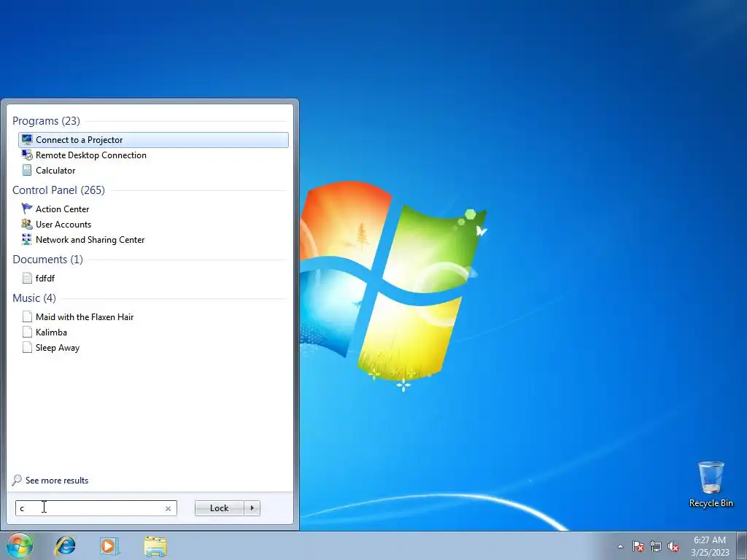
Task: Launch Remote Desktop Connection icon
Action: click(27, 155)
